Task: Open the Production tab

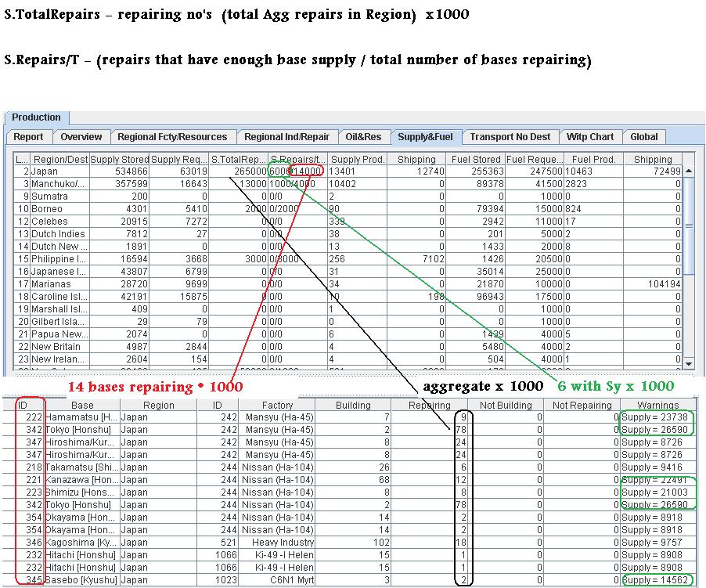Action: click(x=37, y=117)
